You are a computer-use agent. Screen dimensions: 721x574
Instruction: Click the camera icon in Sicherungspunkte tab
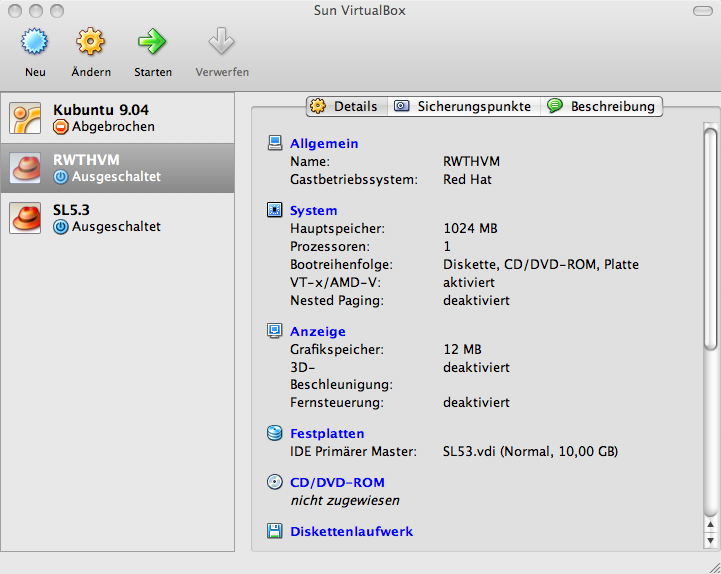pyautogui.click(x=401, y=106)
